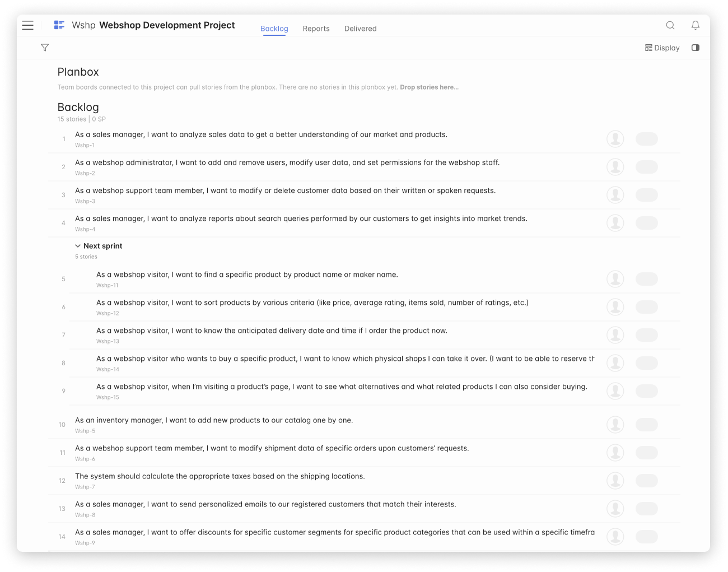728x572 pixels.
Task: Open the Display options dropdown
Action: pos(662,48)
